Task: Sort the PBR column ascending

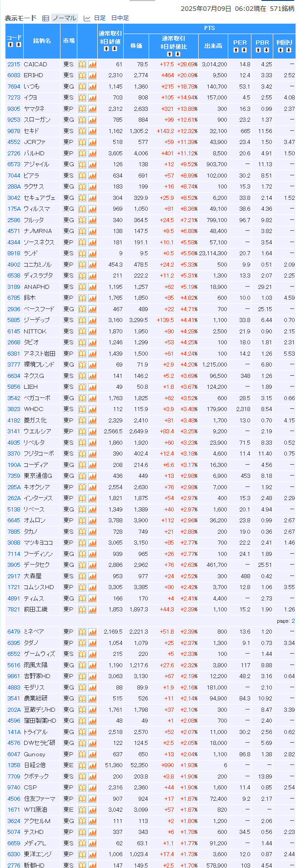Action: 258,50
